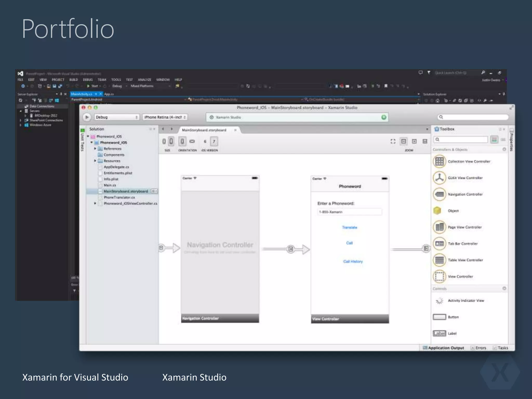532x399 pixels.
Task: Select the MainStoryboard.storyboard document tab
Action: 204,130
